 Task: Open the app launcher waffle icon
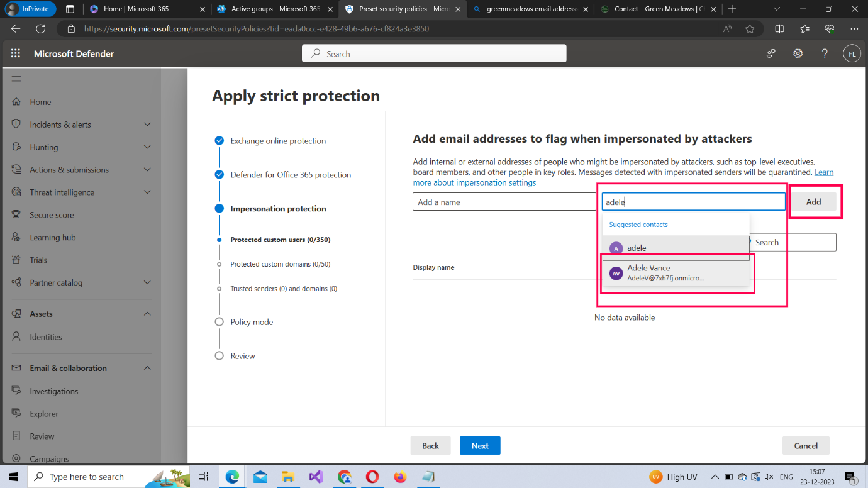16,53
